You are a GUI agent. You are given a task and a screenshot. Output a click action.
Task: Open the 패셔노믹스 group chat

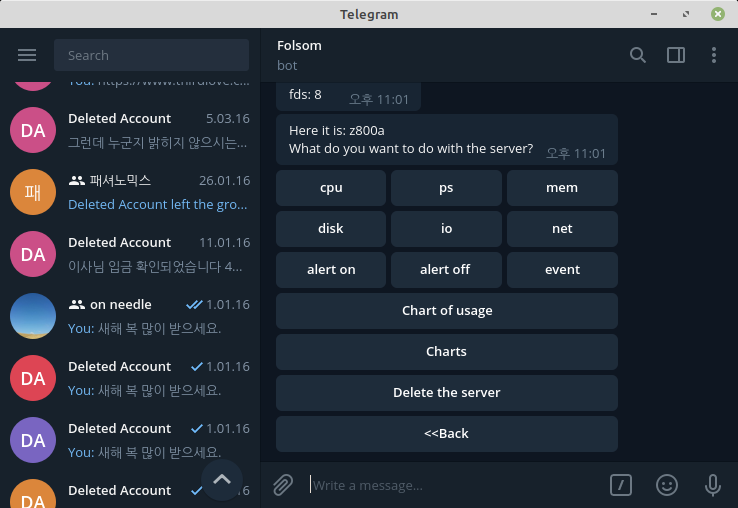(130, 192)
